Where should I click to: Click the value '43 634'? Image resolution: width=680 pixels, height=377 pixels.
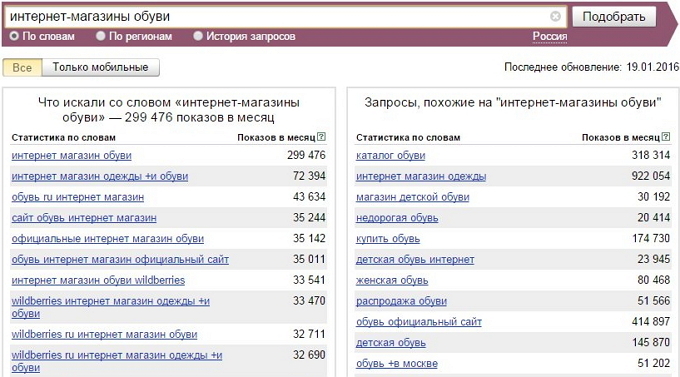(x=309, y=197)
